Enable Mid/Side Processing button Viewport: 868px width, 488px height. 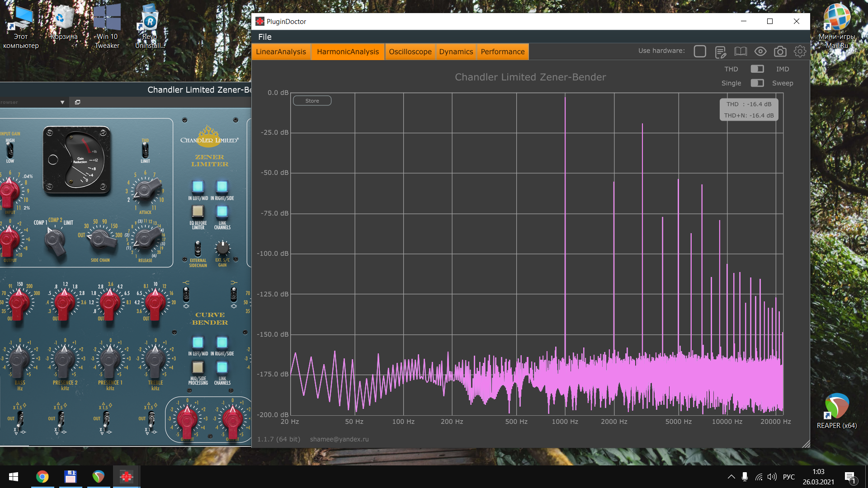pos(198,367)
